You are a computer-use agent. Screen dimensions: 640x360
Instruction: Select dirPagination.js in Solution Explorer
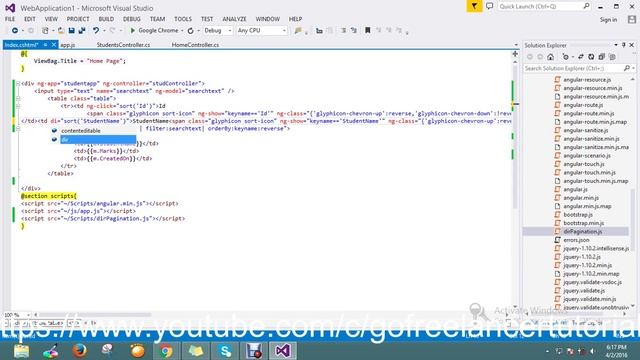coord(582,231)
